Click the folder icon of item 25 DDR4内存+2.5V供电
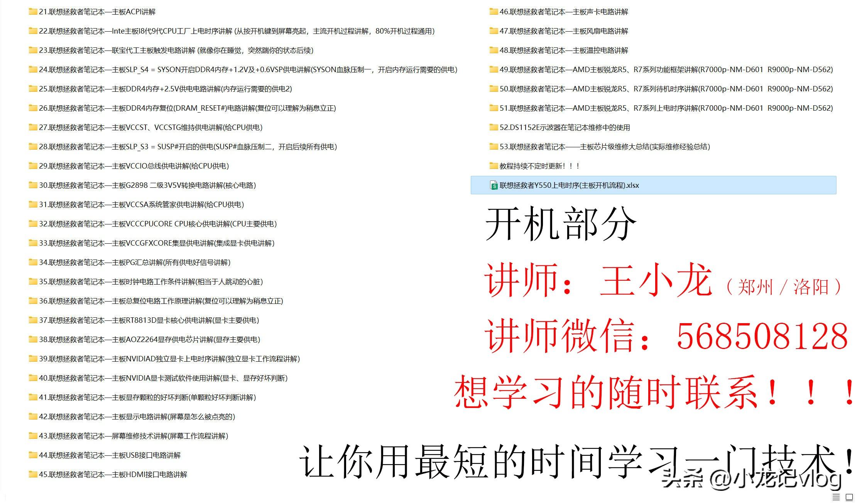Image resolution: width=857 pixels, height=504 pixels. point(33,89)
